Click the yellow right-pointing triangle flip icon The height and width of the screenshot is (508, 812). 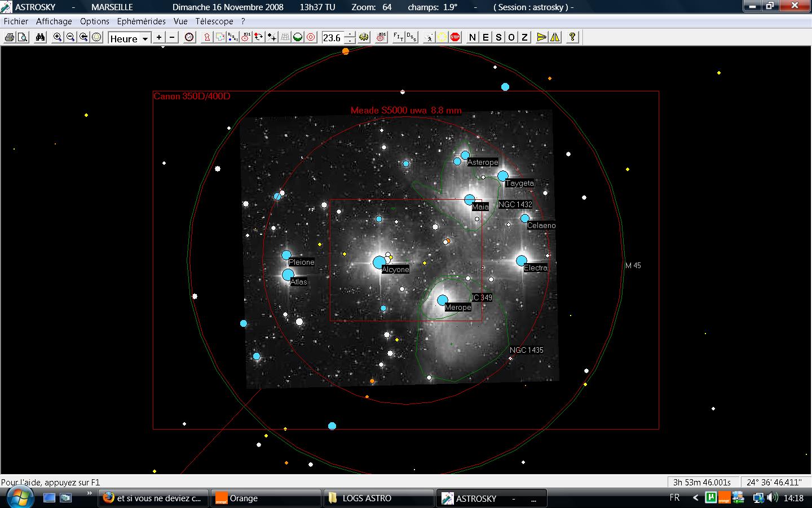pyautogui.click(x=542, y=37)
